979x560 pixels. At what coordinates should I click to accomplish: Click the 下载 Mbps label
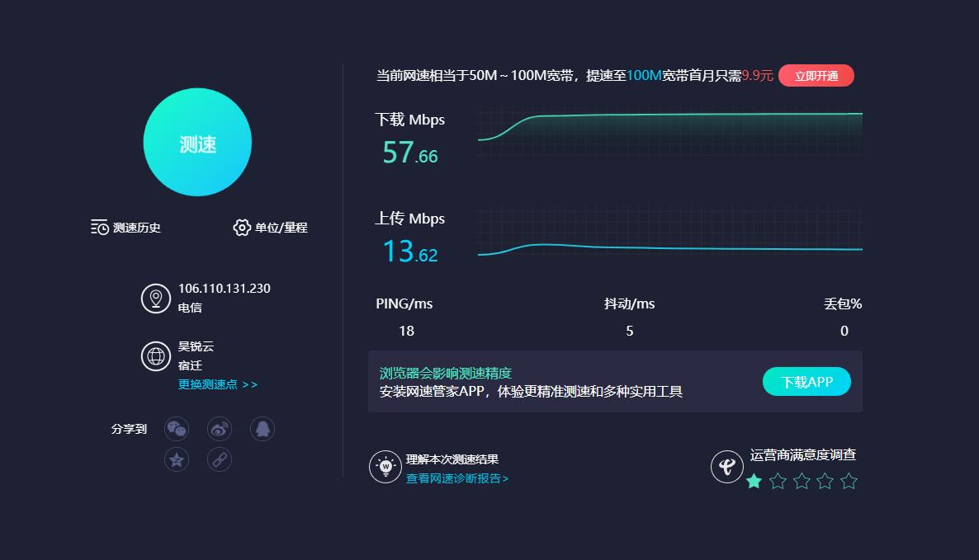coord(409,119)
